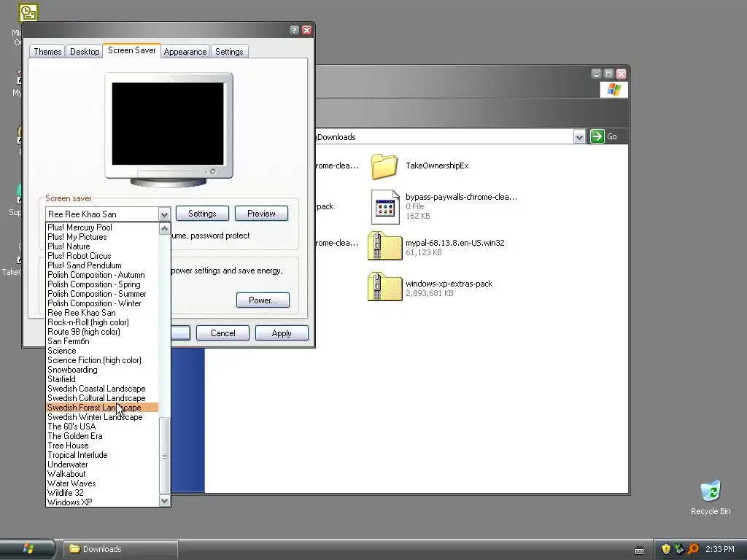Select Windows XP screen saver
The height and width of the screenshot is (560, 747).
pos(102,502)
